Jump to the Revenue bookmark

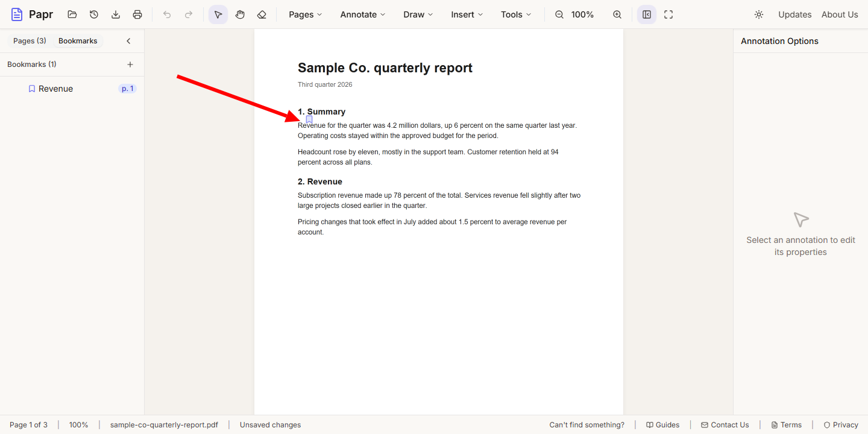point(55,89)
